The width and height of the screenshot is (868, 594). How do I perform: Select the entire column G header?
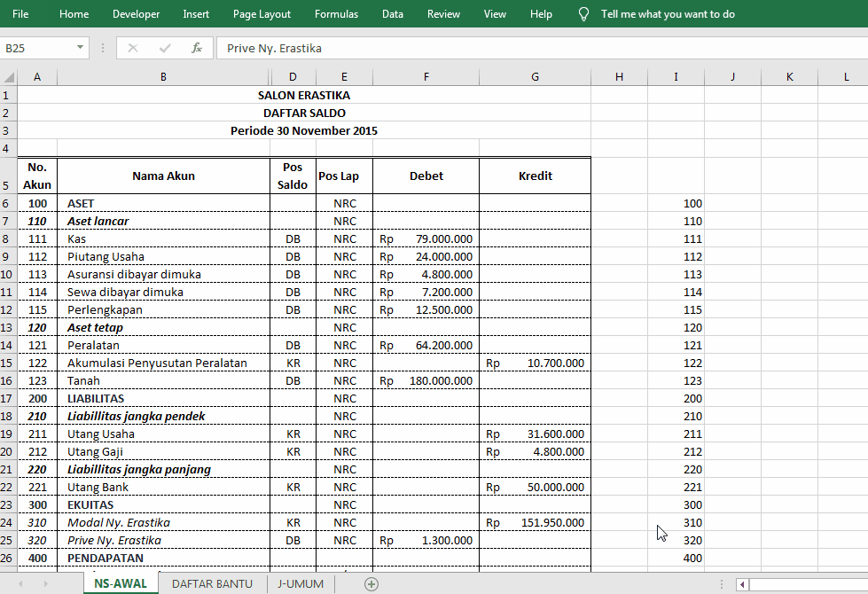click(x=535, y=76)
